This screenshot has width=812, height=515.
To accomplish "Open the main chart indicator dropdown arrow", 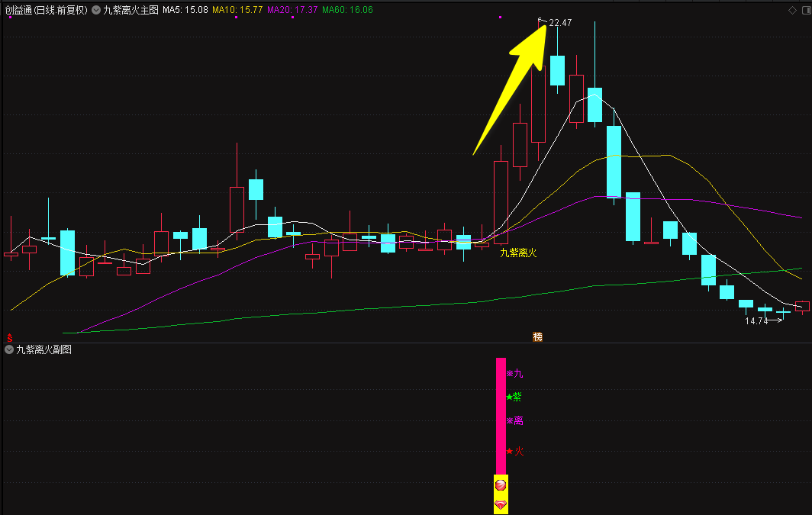I will click(96, 10).
